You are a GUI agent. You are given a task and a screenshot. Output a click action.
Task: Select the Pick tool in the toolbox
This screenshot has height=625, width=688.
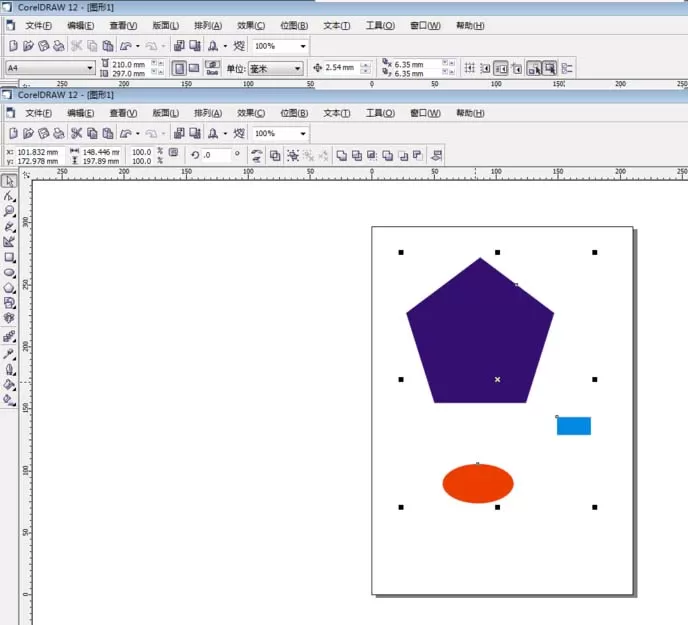[x=9, y=181]
